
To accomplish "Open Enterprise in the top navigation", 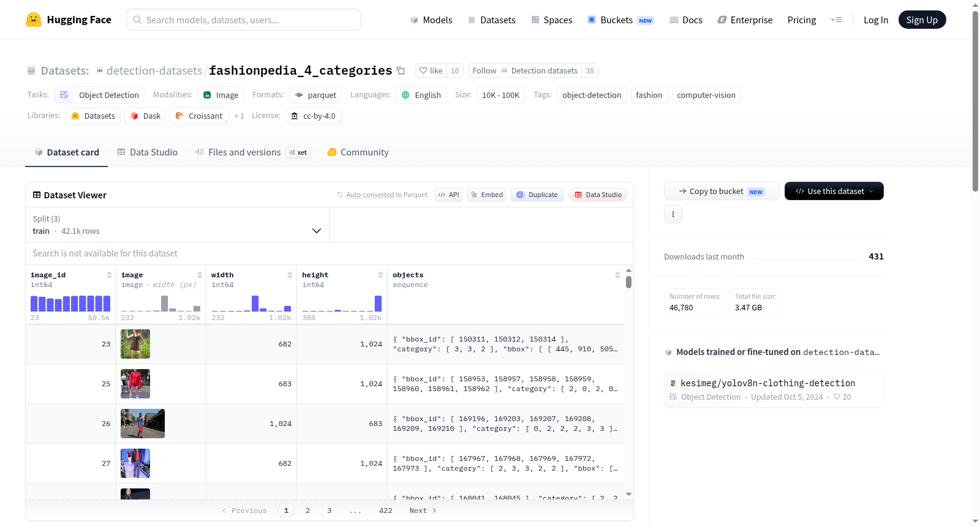I will click(745, 20).
